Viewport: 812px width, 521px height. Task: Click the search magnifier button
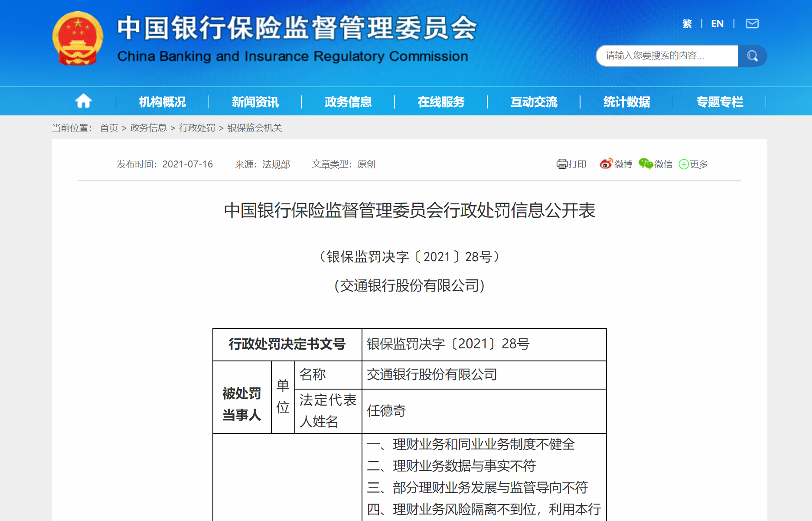(x=753, y=56)
